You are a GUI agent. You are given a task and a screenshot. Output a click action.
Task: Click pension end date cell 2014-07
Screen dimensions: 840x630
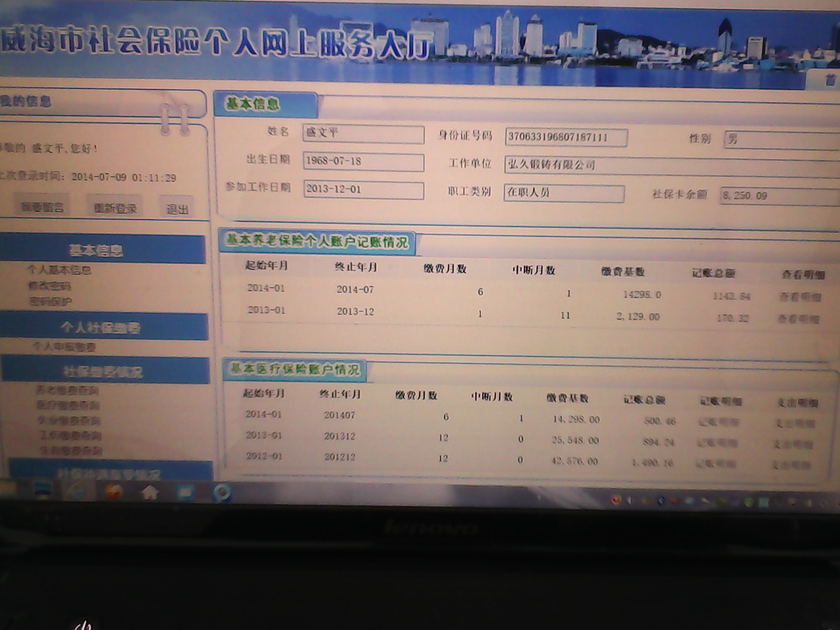[x=355, y=290]
